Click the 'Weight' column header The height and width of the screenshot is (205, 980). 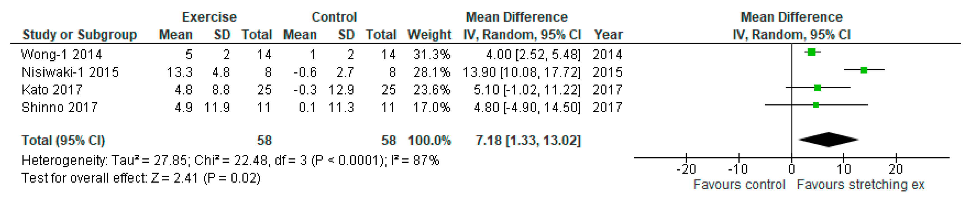(429, 35)
